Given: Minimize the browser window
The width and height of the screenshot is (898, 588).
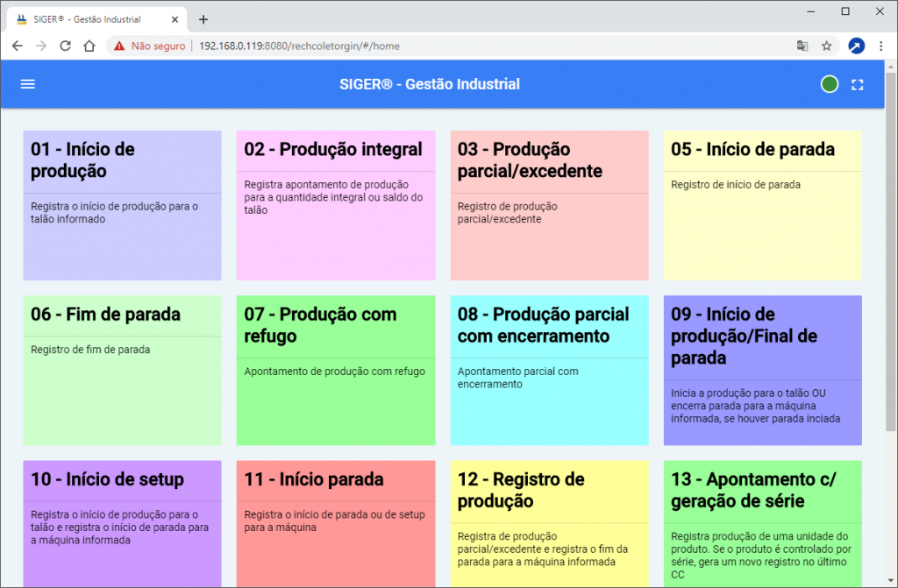Looking at the screenshot, I should 811,11.
